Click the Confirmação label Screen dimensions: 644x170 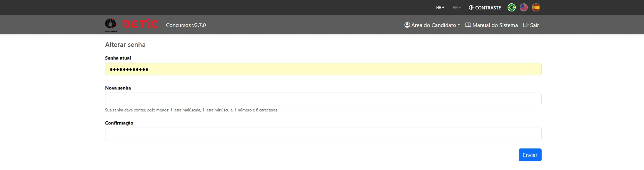[119, 123]
